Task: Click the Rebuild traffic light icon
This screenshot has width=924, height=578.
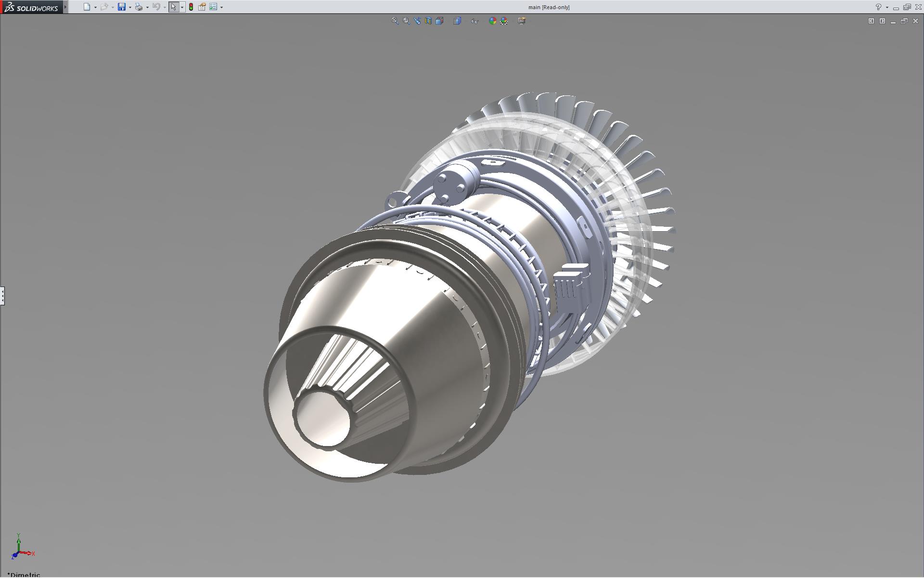Action: click(191, 7)
